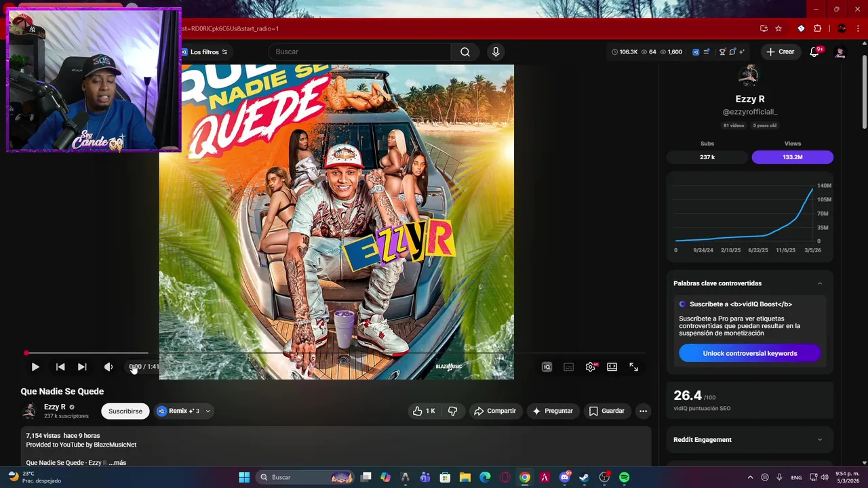Play the Que Nadie Se Quede video
Screen dimensions: 868x488
coord(35,367)
